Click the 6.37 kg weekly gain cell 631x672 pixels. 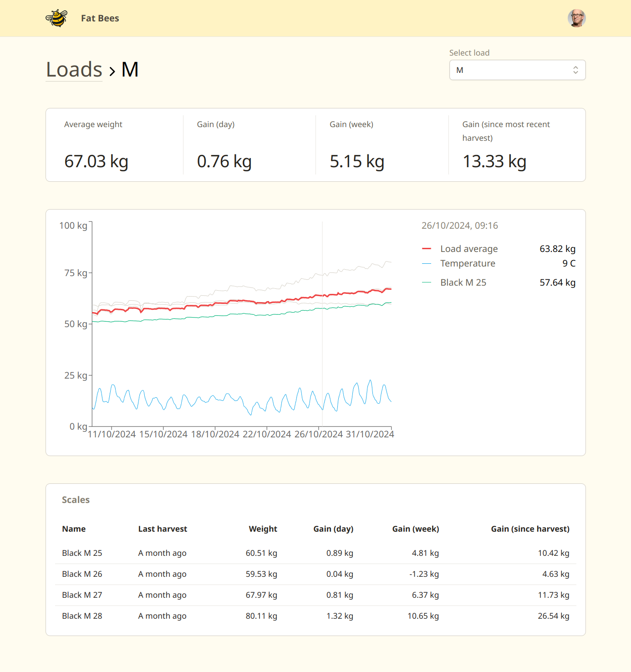pyautogui.click(x=425, y=595)
